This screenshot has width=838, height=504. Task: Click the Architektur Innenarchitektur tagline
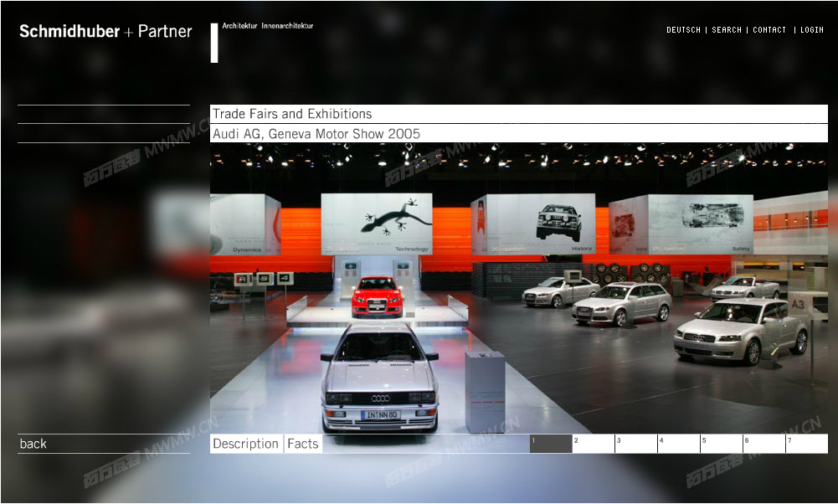click(268, 26)
